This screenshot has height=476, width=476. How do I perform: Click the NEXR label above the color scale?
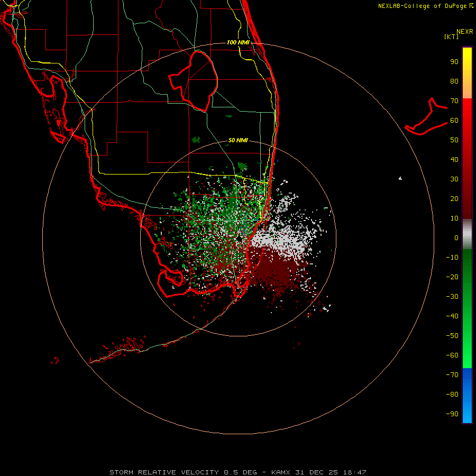pyautogui.click(x=465, y=32)
